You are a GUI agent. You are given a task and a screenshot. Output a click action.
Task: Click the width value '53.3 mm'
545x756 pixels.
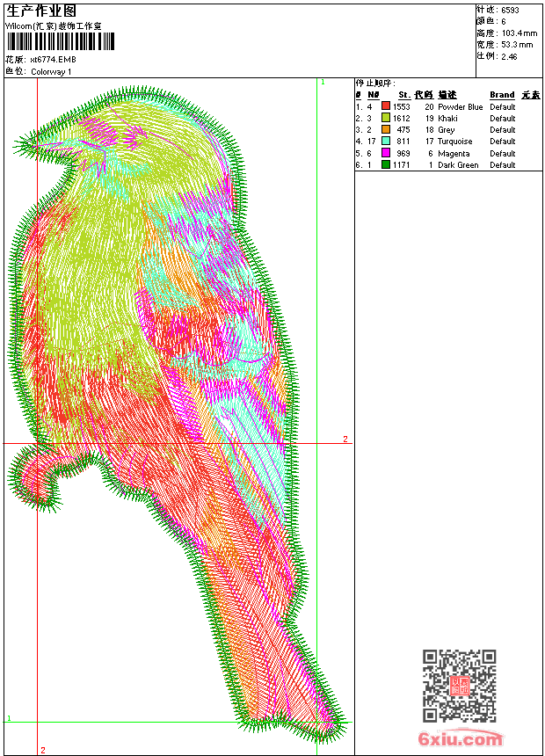(517, 45)
